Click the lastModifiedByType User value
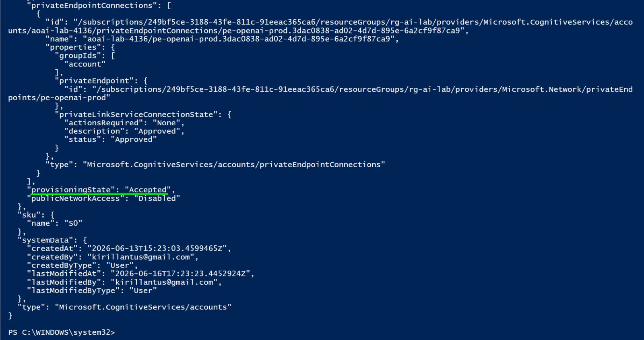The width and height of the screenshot is (644, 340). (x=143, y=290)
